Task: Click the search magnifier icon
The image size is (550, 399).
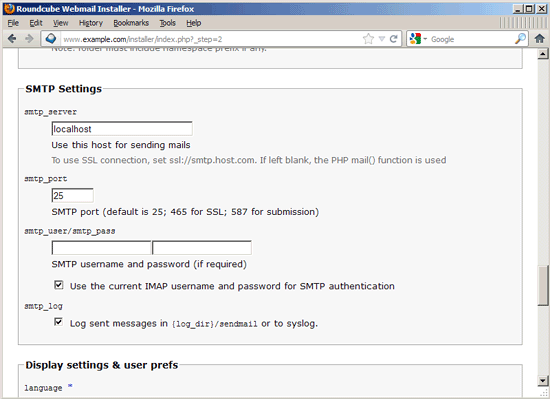Action: pos(520,39)
